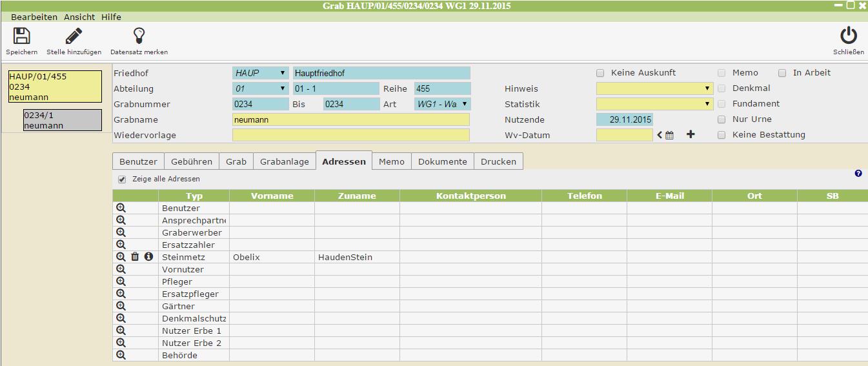Click the magnifier icon in the Benutzer row

point(121,208)
